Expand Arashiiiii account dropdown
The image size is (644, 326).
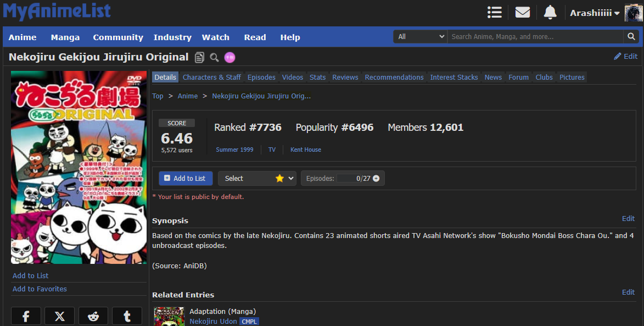(x=595, y=13)
